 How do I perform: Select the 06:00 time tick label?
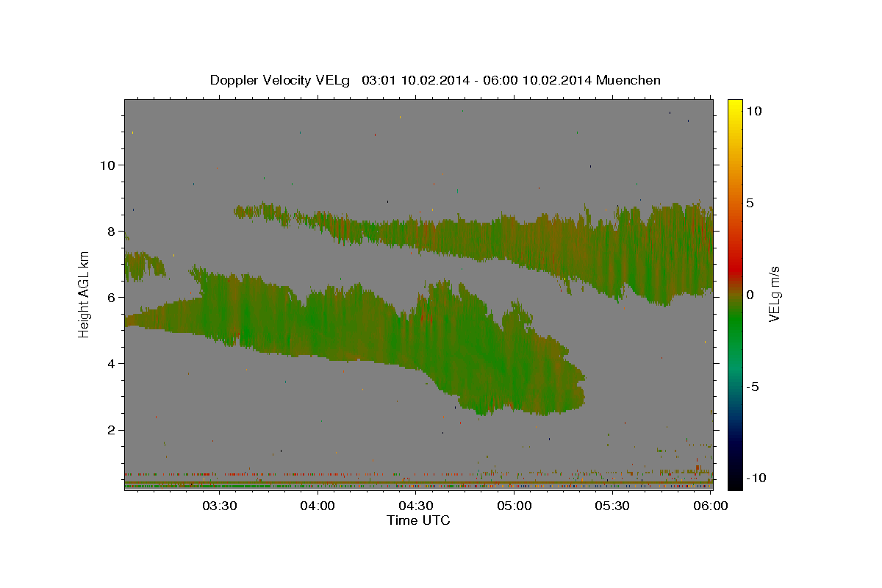click(x=709, y=506)
